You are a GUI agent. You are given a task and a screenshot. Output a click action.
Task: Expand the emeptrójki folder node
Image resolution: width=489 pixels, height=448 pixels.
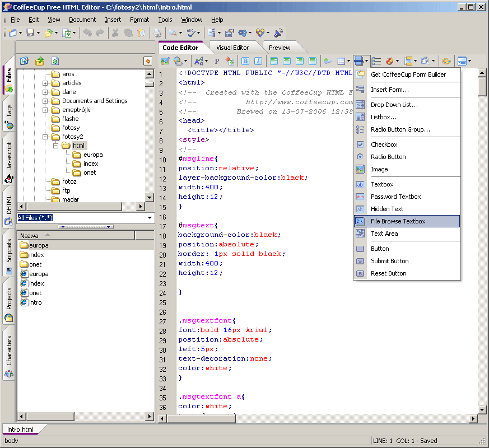click(45, 110)
